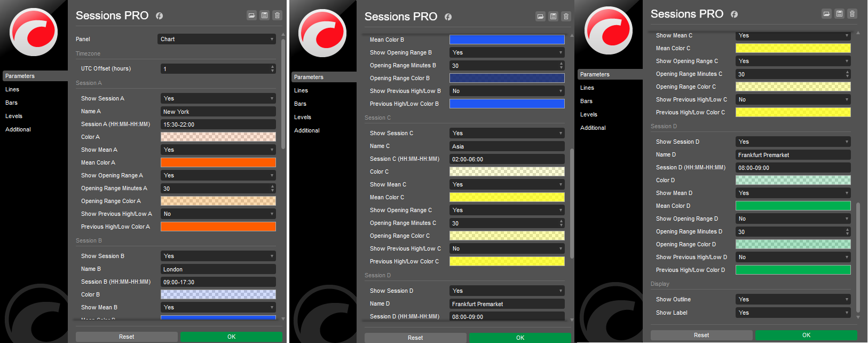Screen dimensions: 868x343
Task: Click OK button in the Display section dialog
Action: click(x=806, y=335)
